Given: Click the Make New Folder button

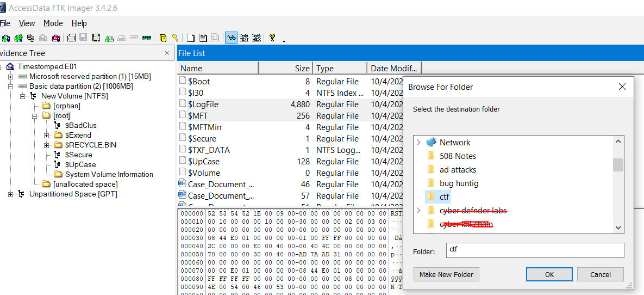Looking at the screenshot, I should [x=446, y=274].
